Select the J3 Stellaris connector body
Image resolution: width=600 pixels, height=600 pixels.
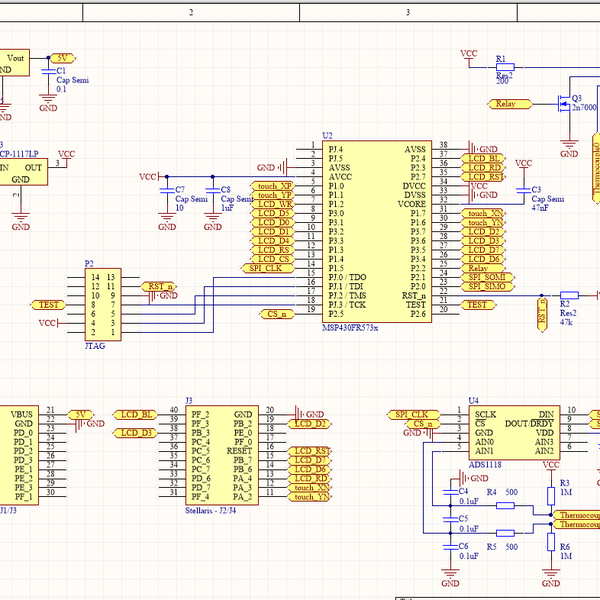click(222, 455)
